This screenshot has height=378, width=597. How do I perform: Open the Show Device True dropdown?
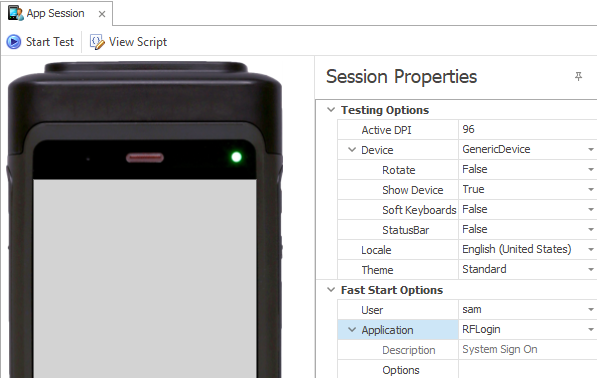pos(591,190)
